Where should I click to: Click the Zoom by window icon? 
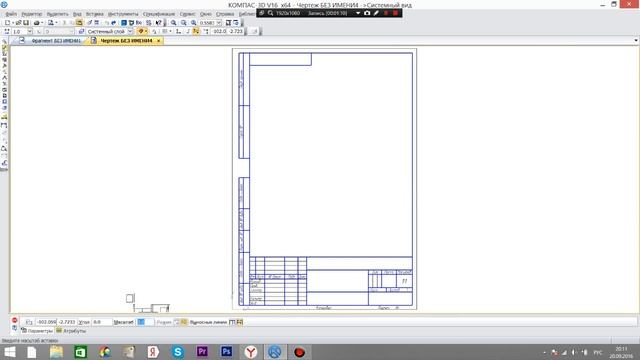click(x=184, y=23)
